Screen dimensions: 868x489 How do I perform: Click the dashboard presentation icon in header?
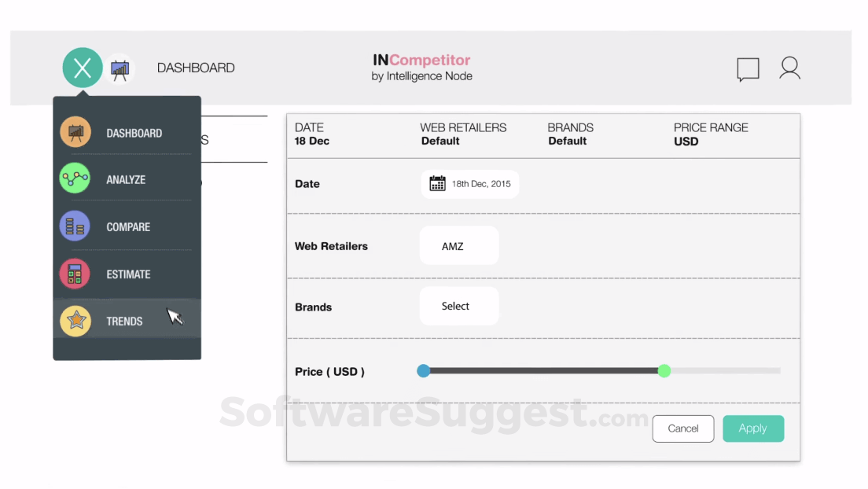tap(120, 69)
